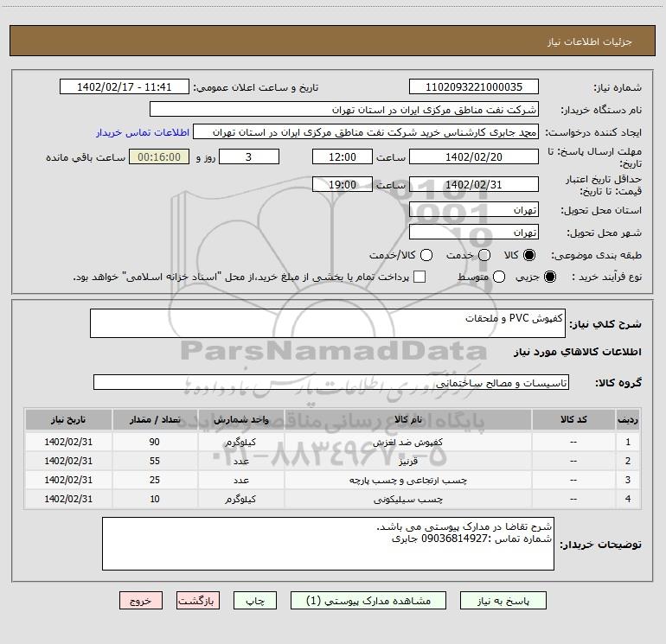The width and height of the screenshot is (666, 644).
Task: Click quantity cell 10
Action: click(x=155, y=500)
